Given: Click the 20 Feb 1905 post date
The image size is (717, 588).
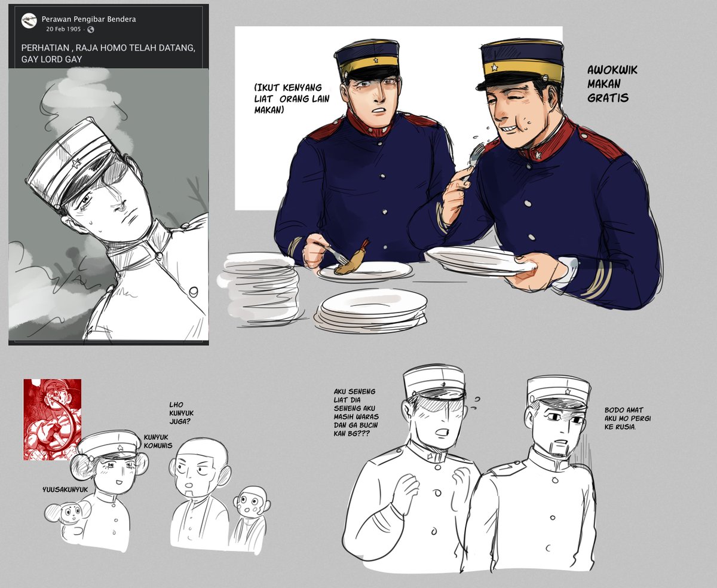Looking at the screenshot, I should [x=63, y=29].
